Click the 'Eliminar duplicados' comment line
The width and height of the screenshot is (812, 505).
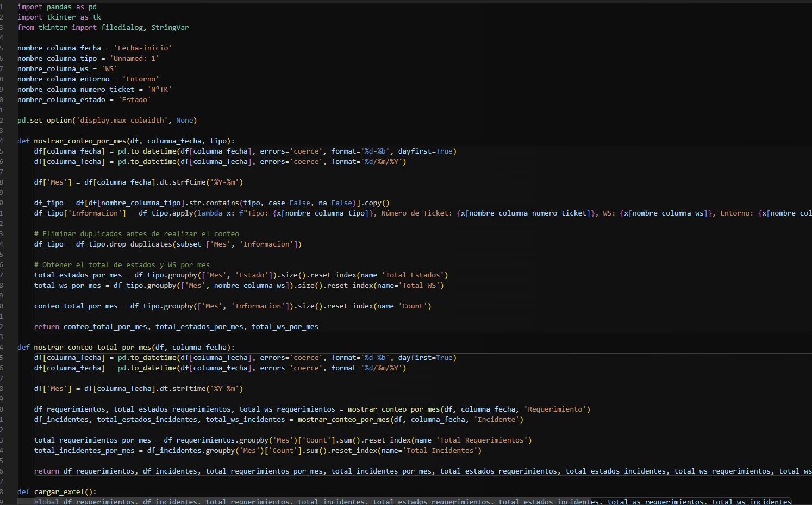coord(136,234)
